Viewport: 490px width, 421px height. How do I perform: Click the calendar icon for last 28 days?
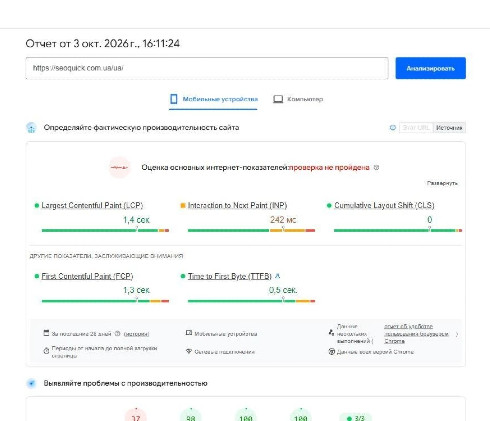pos(46,333)
